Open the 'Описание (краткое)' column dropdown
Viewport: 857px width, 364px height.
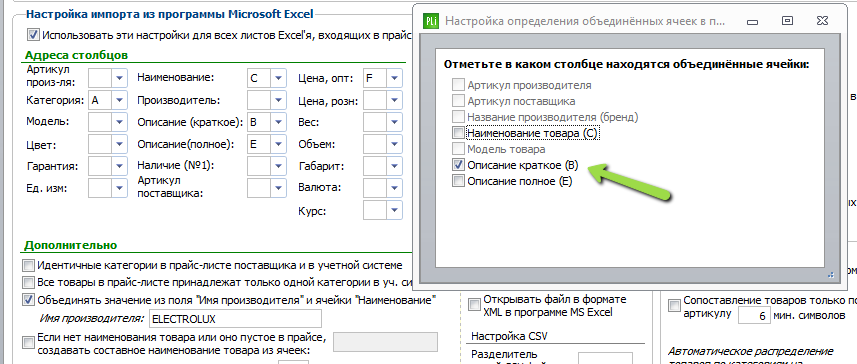pos(278,122)
